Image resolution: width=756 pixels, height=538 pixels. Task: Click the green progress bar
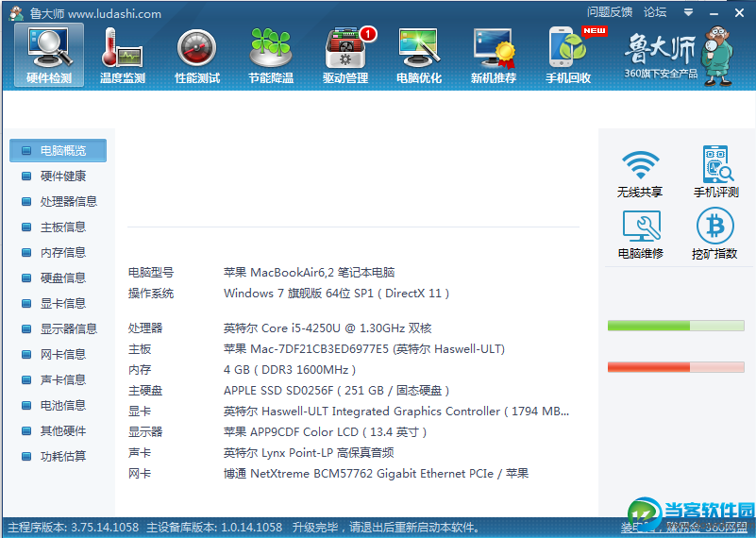[x=676, y=326]
